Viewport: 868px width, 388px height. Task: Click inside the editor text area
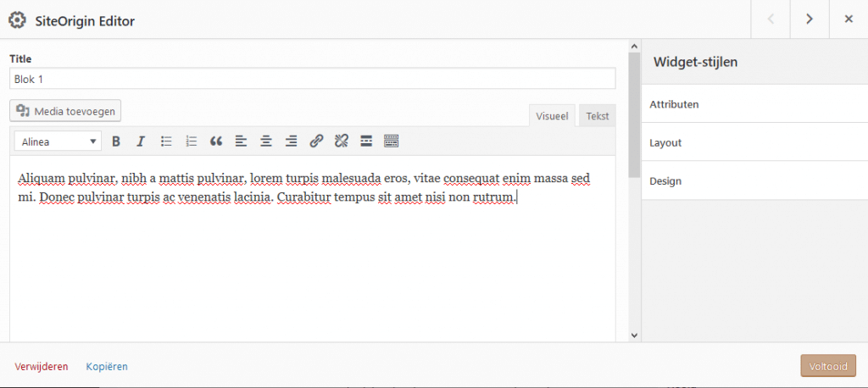[313, 249]
